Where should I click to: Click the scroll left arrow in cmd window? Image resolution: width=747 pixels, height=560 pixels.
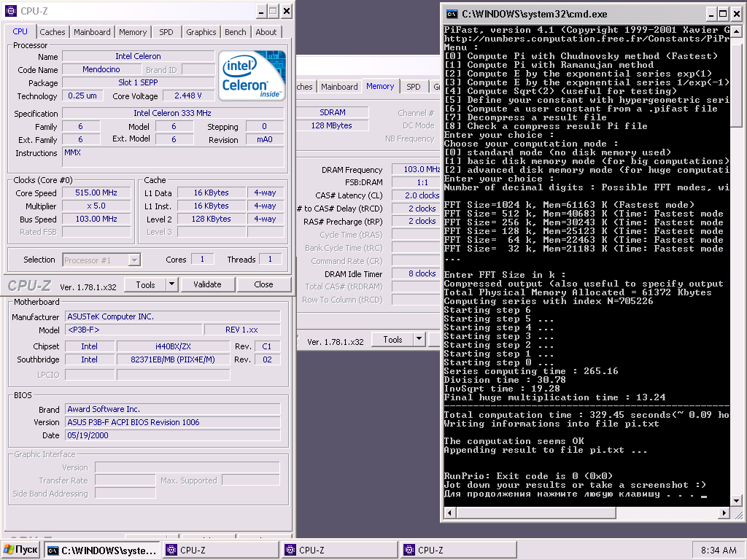[450, 513]
